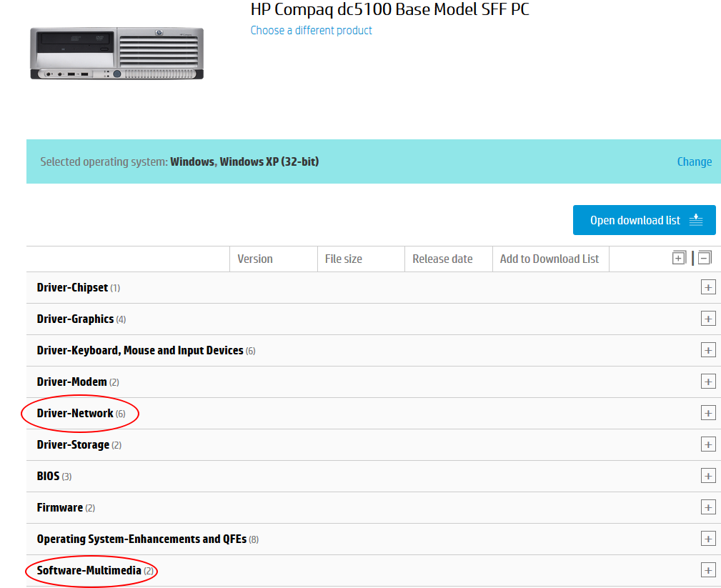Expand the Software-Multimedia row plus icon

[708, 571]
